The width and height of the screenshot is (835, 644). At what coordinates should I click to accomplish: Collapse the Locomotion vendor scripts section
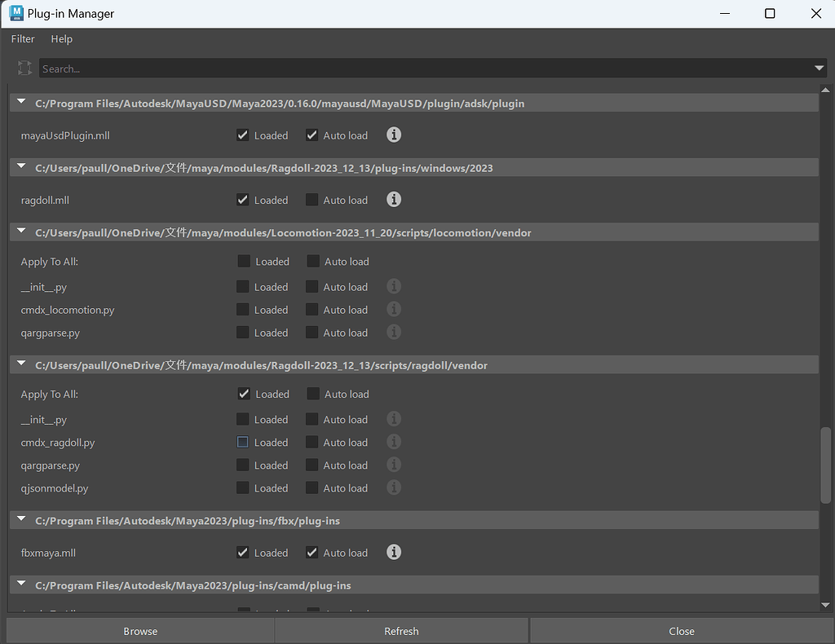coord(21,233)
